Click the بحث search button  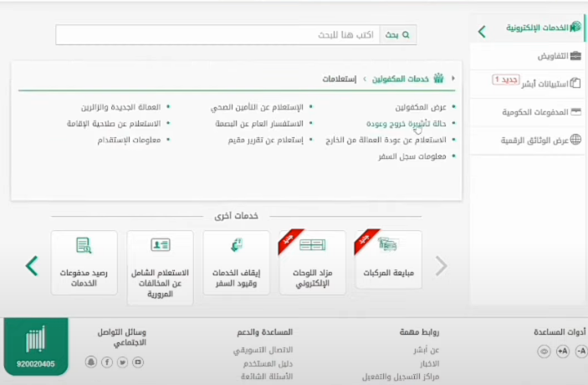click(x=398, y=35)
